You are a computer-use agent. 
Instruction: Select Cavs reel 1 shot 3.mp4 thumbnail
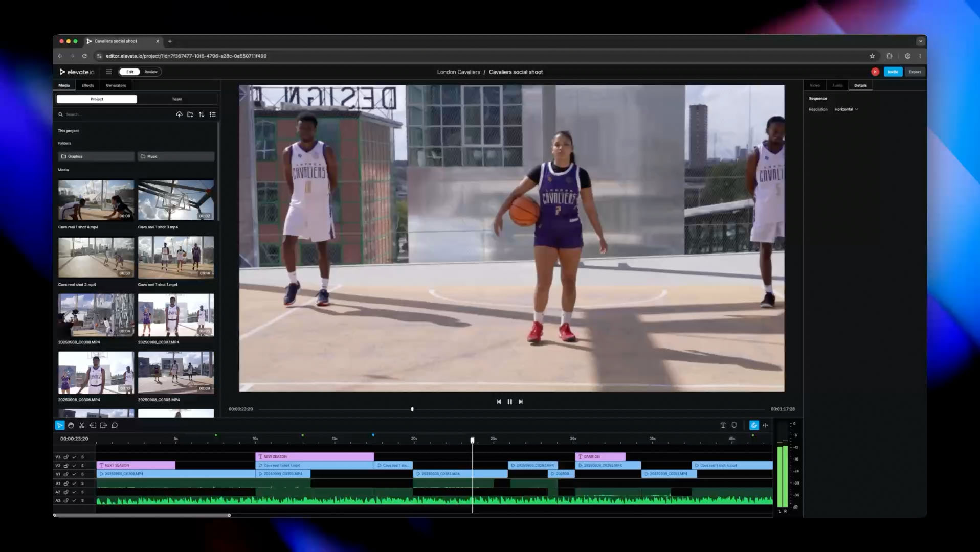(176, 200)
